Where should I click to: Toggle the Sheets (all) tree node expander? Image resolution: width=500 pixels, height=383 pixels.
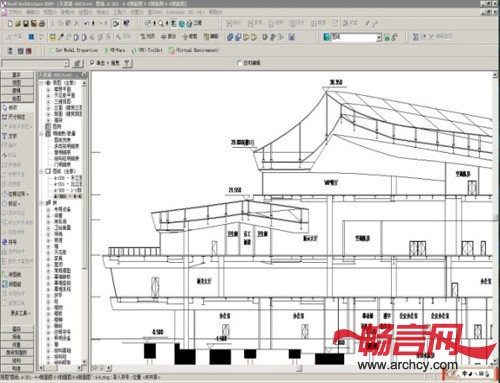[42, 171]
